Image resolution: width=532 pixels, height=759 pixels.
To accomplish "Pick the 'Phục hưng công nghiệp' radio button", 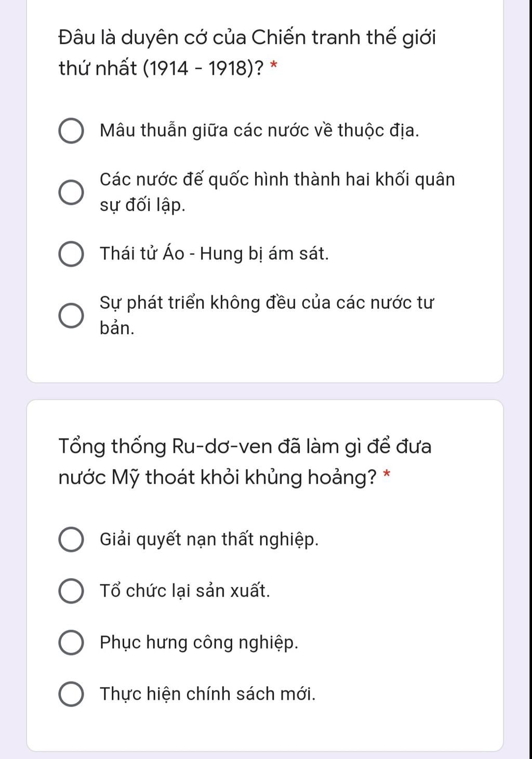I will coord(71,643).
